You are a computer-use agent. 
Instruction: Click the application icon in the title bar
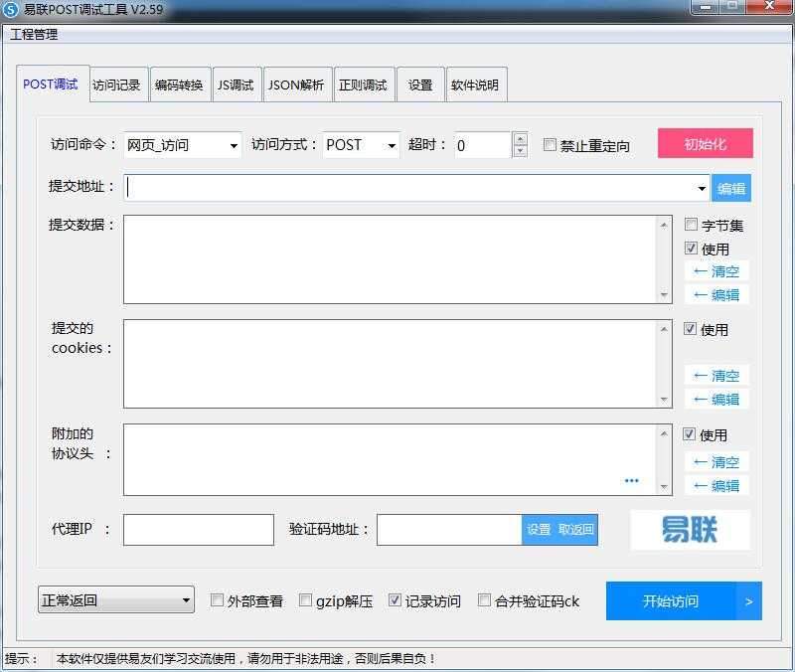(x=13, y=8)
